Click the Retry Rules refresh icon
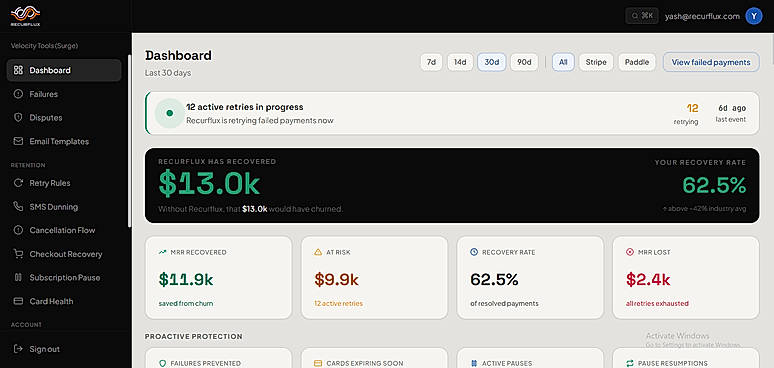The width and height of the screenshot is (774, 368). pos(18,183)
